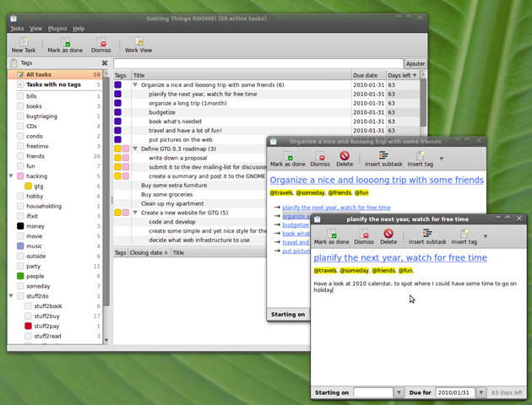Toggle the bills tag checkbox

20,96
